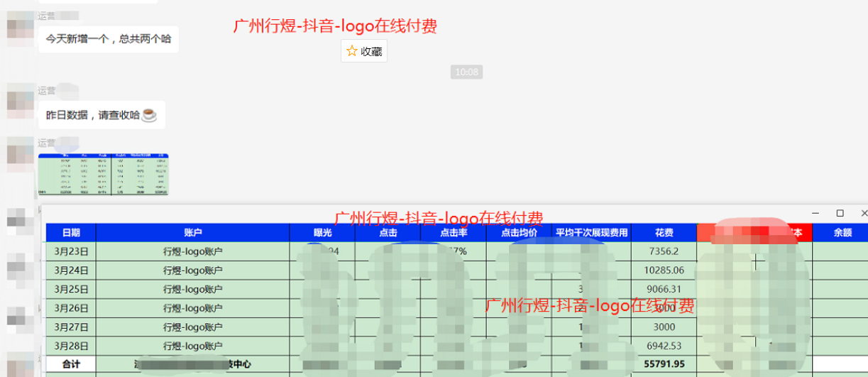868x377 pixels.
Task: Click 行煜-logo账户 in the 3月27日 row
Action: [193, 327]
